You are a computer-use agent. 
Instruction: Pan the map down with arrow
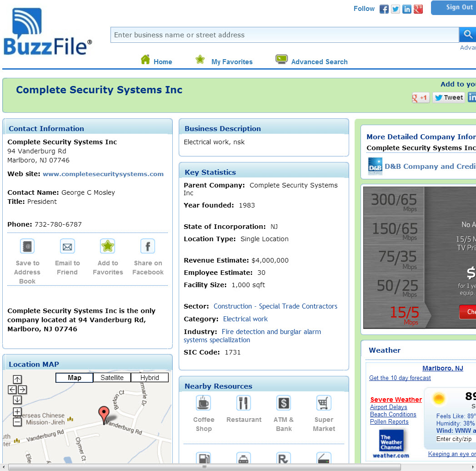(x=17, y=400)
